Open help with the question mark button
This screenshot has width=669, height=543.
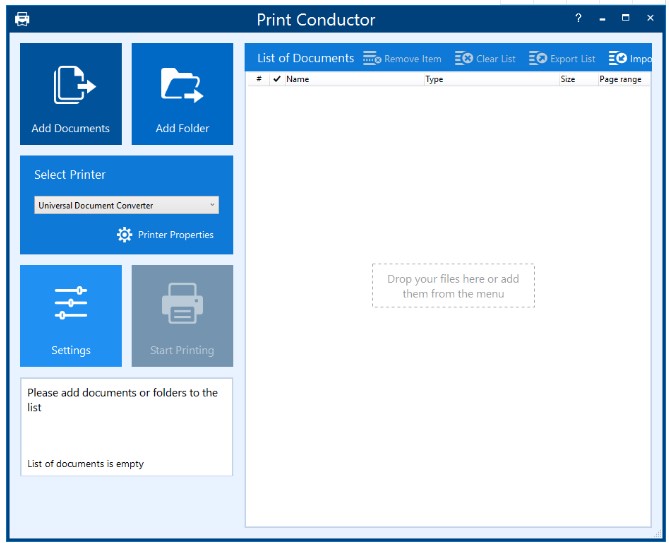click(x=578, y=19)
